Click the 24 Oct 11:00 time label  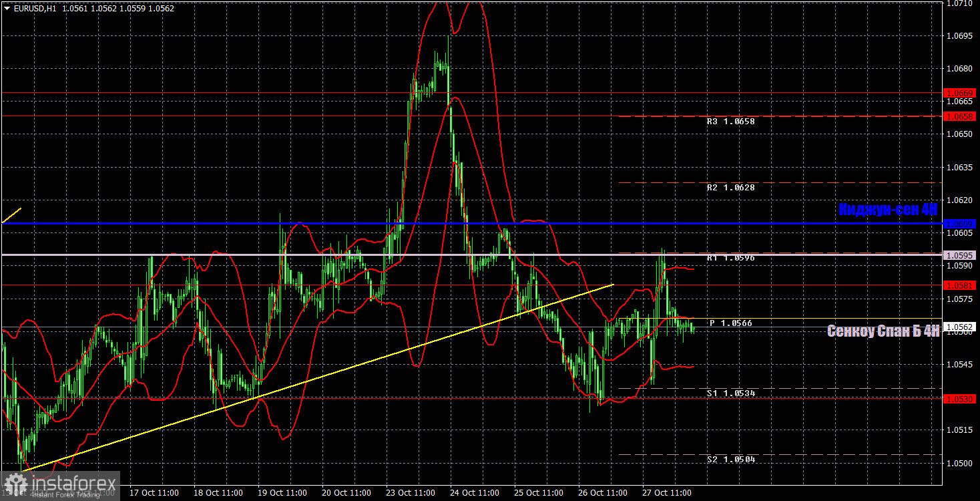click(475, 493)
